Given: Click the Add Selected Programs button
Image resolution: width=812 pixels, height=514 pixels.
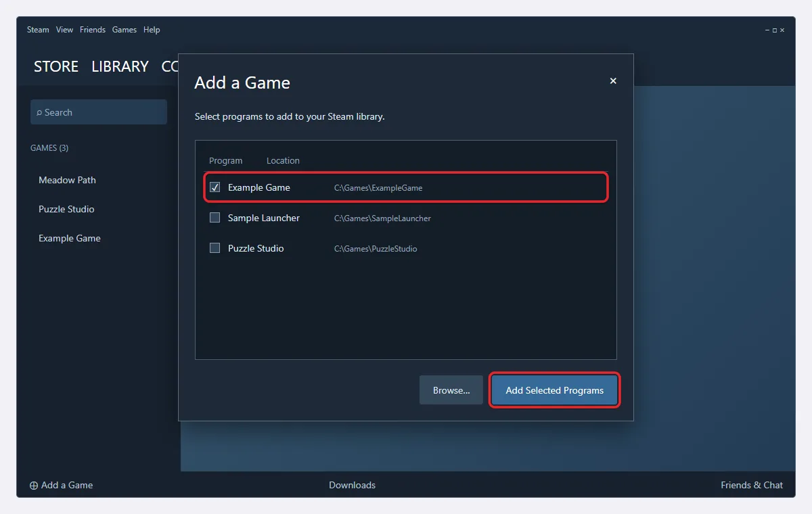Looking at the screenshot, I should coord(554,390).
